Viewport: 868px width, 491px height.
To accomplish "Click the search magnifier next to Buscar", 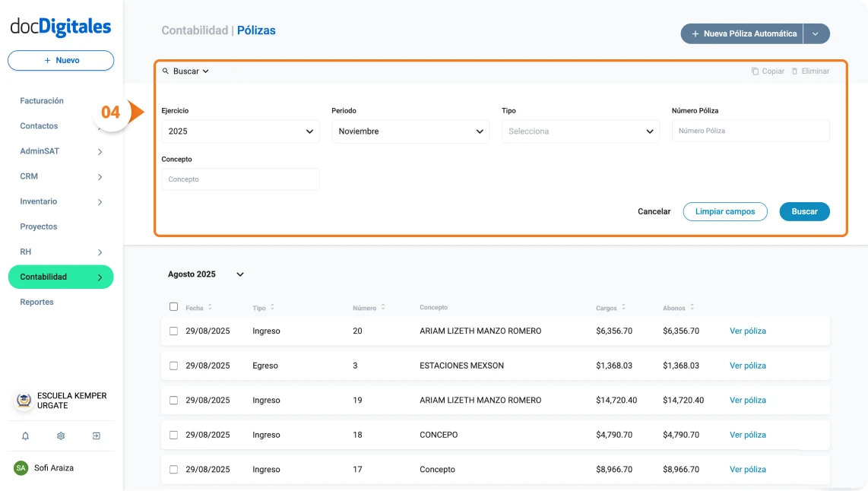I will click(166, 71).
